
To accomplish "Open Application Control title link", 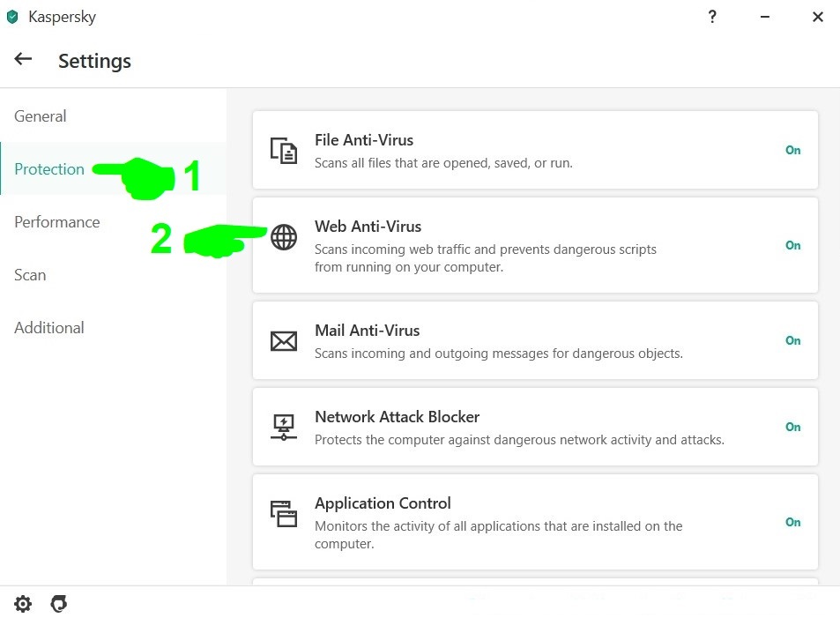I will click(x=383, y=503).
